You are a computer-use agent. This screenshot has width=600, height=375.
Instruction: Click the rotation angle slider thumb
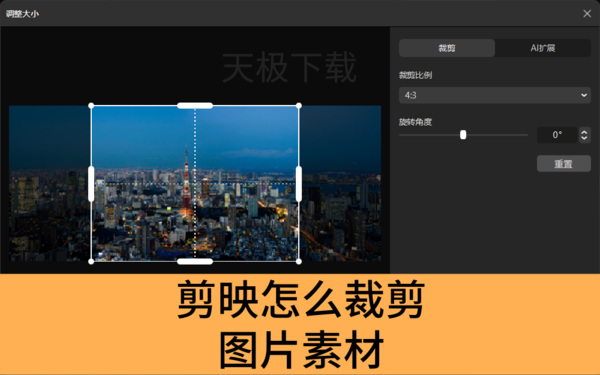(x=463, y=135)
